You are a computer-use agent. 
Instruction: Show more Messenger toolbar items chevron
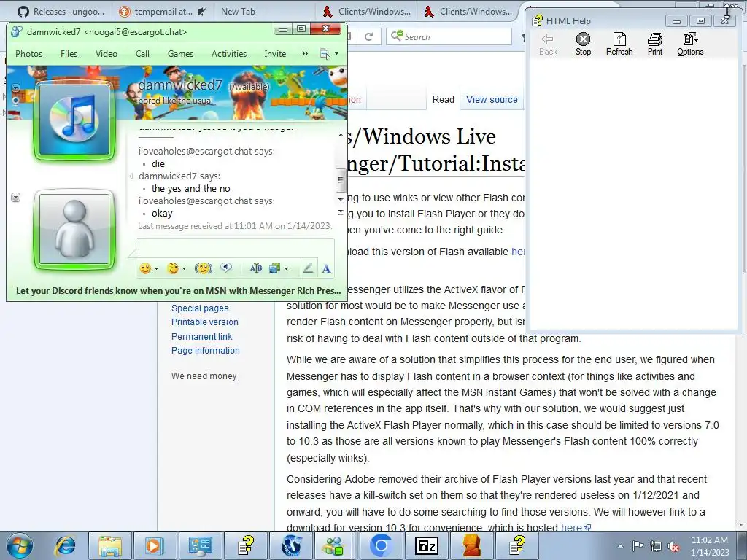[x=304, y=54]
